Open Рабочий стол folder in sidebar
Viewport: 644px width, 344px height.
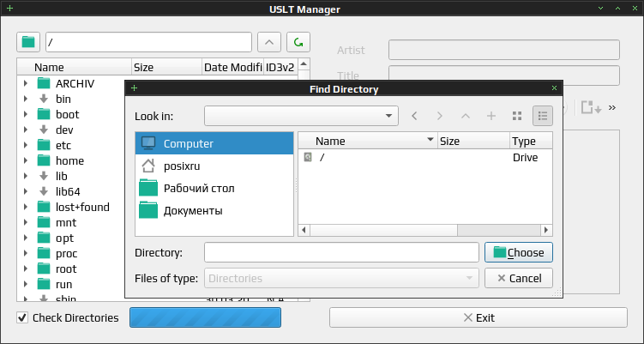click(214, 188)
